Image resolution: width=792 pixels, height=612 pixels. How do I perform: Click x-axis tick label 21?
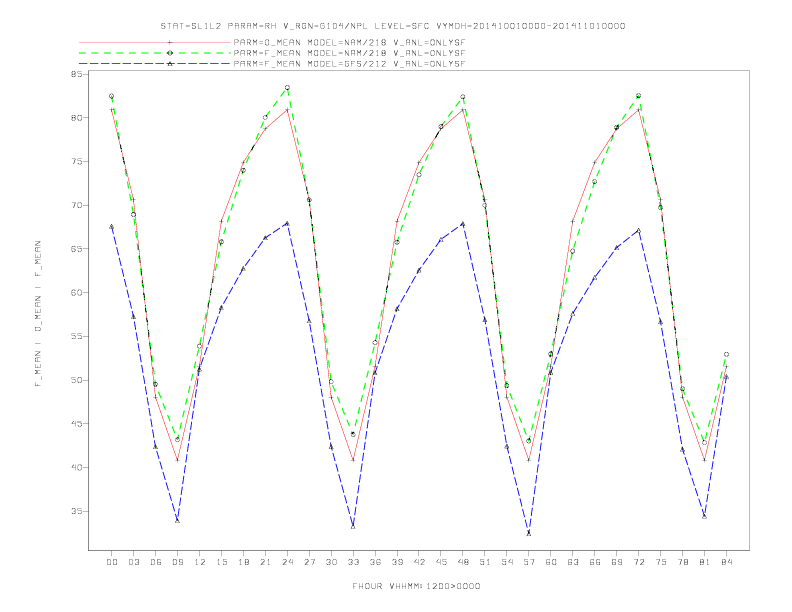266,562
